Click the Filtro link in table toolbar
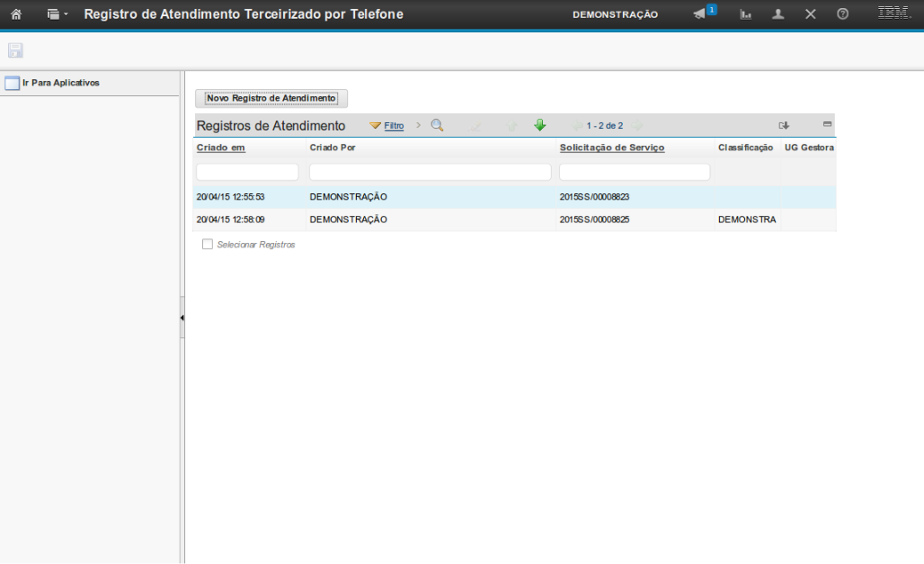 coord(394,126)
